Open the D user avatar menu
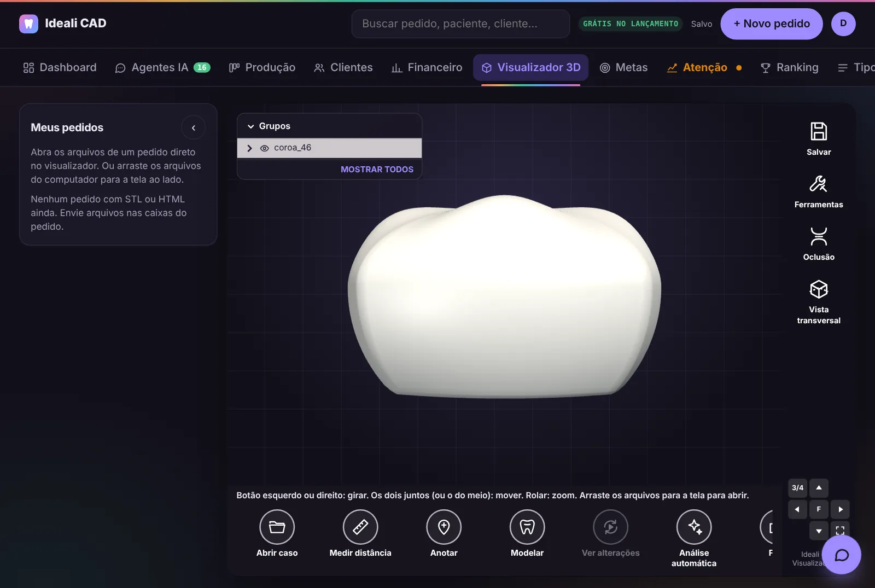This screenshot has width=875, height=588. (x=843, y=24)
